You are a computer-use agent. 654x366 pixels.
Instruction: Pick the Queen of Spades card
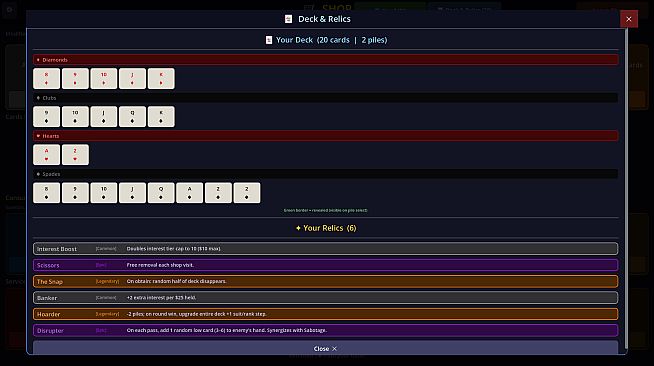point(161,193)
